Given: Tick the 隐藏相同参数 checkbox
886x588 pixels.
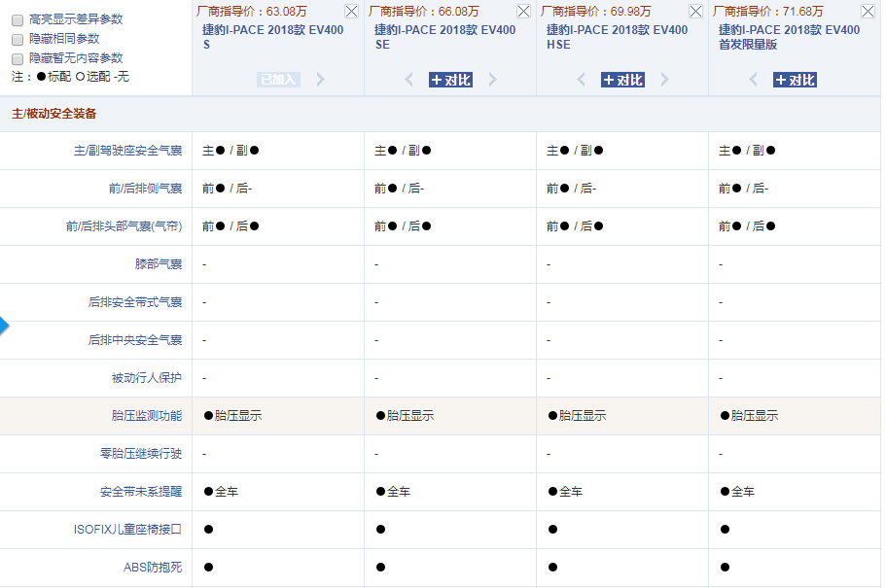Looking at the screenshot, I should [18, 40].
